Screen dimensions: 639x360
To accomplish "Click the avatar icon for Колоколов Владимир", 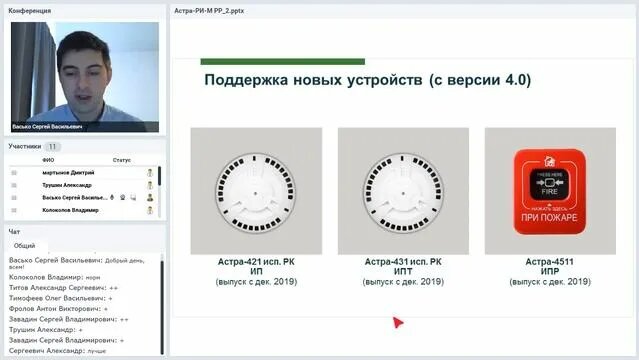I will click(150, 210).
